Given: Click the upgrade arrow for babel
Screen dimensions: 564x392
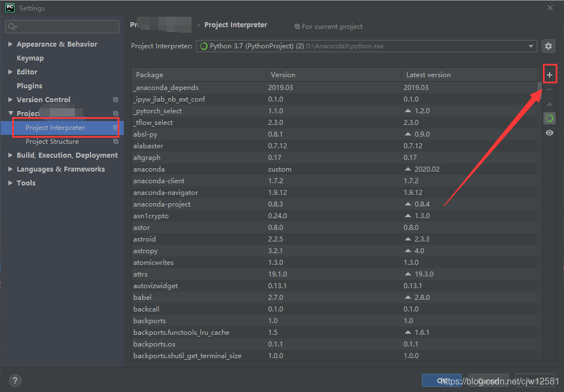Looking at the screenshot, I should 408,298.
